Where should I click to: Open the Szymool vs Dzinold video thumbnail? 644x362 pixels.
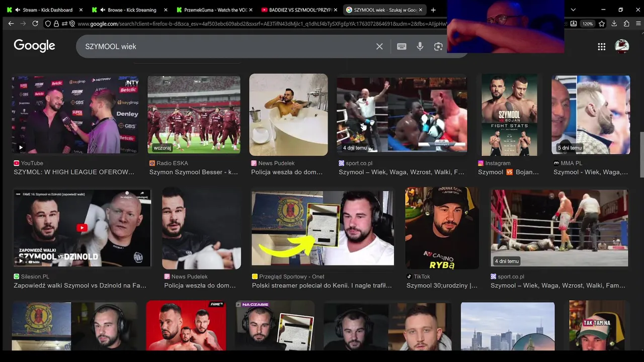tap(82, 228)
